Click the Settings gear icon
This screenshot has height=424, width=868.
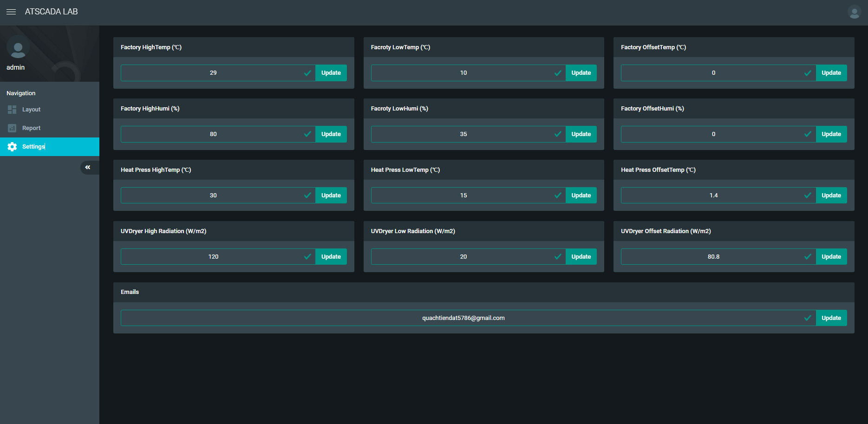pos(12,147)
